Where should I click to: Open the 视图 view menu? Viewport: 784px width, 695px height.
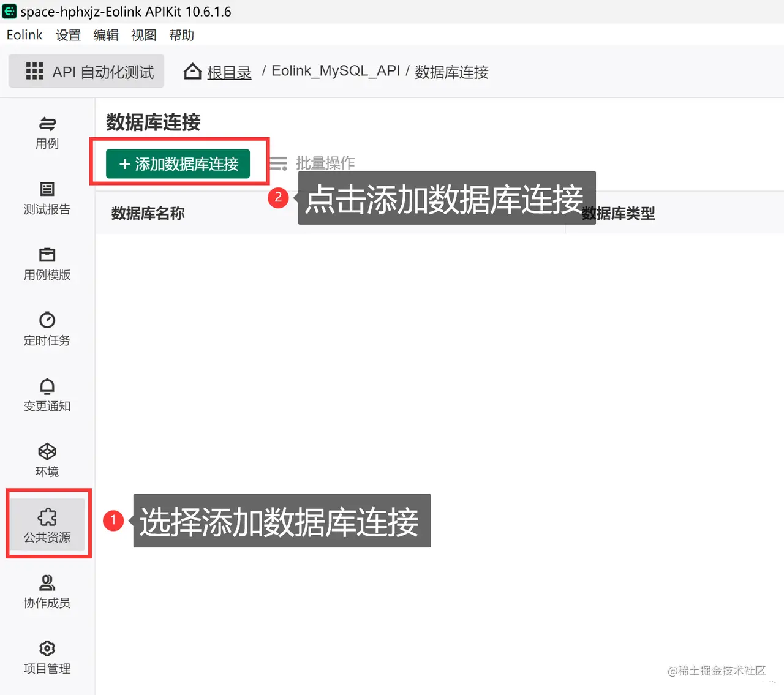[x=144, y=35]
